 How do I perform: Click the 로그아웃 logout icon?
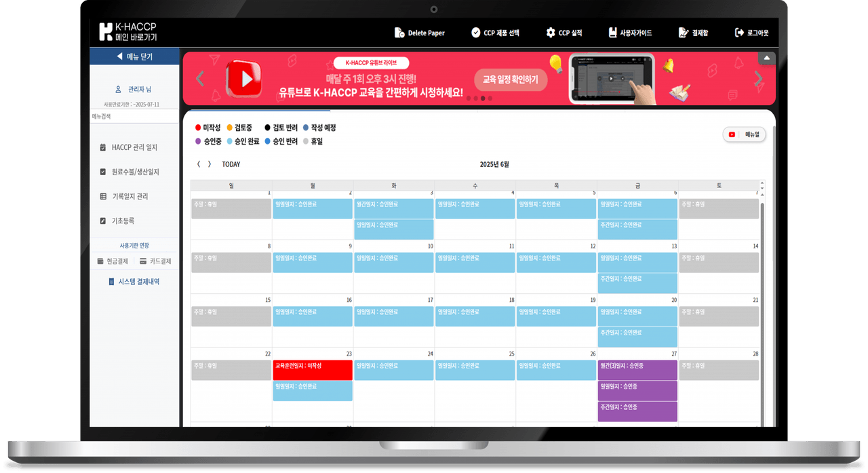pos(739,33)
